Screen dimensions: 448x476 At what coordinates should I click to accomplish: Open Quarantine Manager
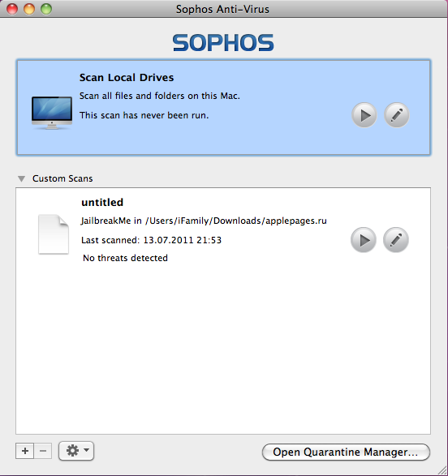pos(346,452)
